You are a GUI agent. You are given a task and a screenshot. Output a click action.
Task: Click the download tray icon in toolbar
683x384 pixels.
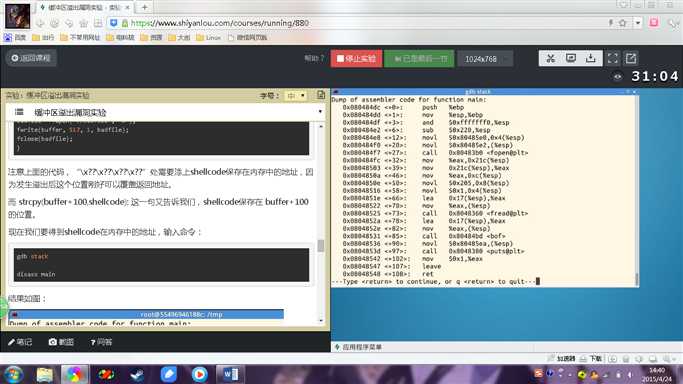click(x=591, y=58)
